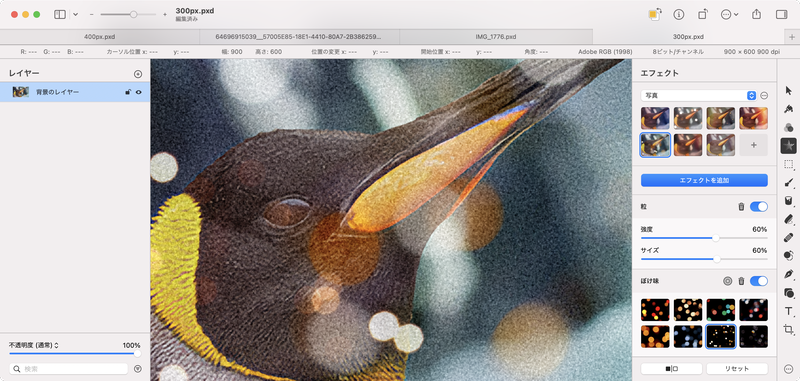The height and width of the screenshot is (381, 800).
Task: Switch to the 64696915039 document tab
Action: [299, 37]
